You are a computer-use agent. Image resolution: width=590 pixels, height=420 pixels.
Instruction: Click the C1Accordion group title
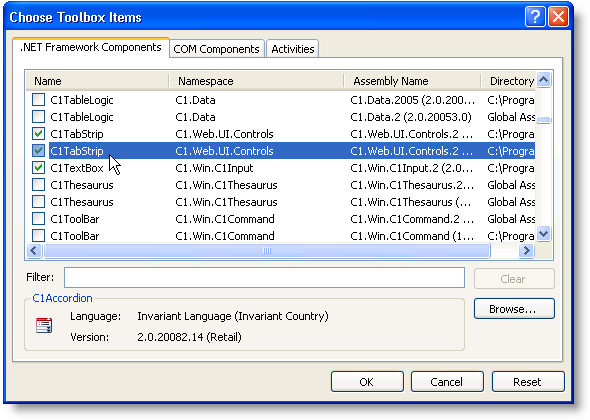(62, 298)
